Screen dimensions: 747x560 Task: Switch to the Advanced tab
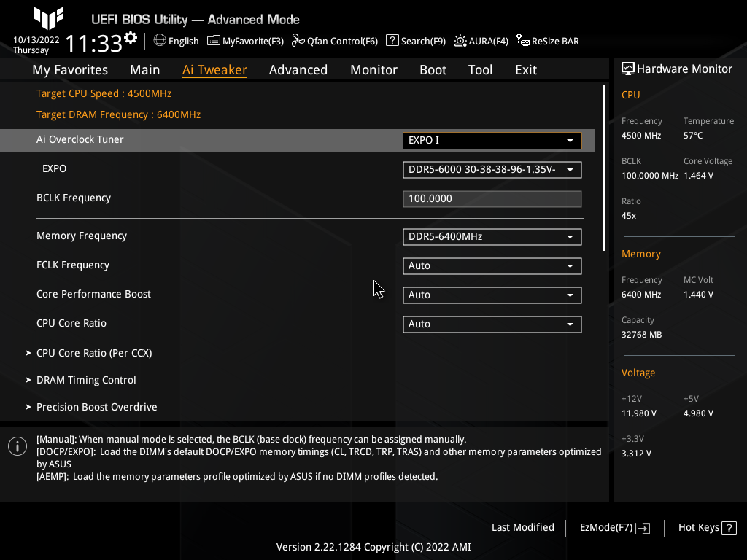[298, 70]
